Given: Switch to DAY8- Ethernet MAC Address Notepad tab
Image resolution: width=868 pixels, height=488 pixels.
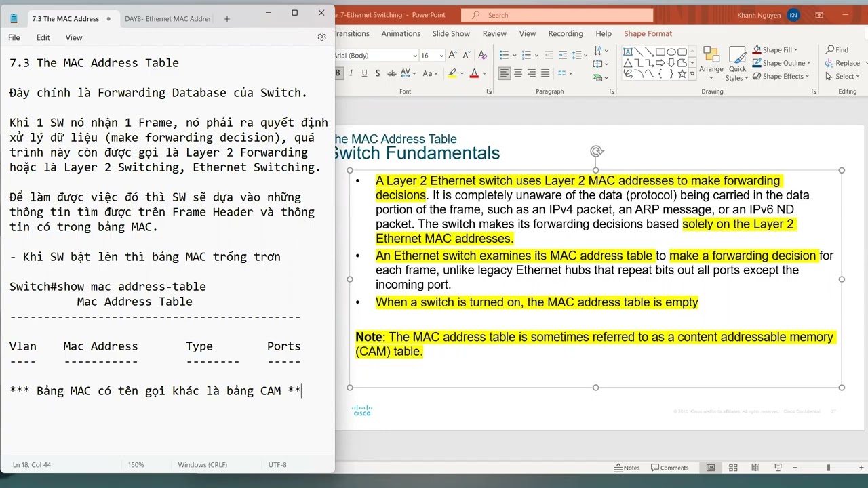Looking at the screenshot, I should 167,19.
